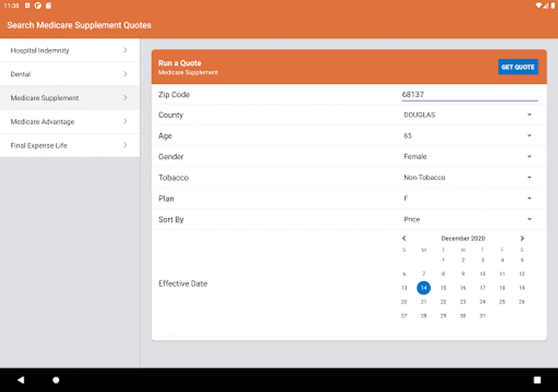Click the 'Effective Date' label
Screen dimensions: 558x392
tap(183, 284)
